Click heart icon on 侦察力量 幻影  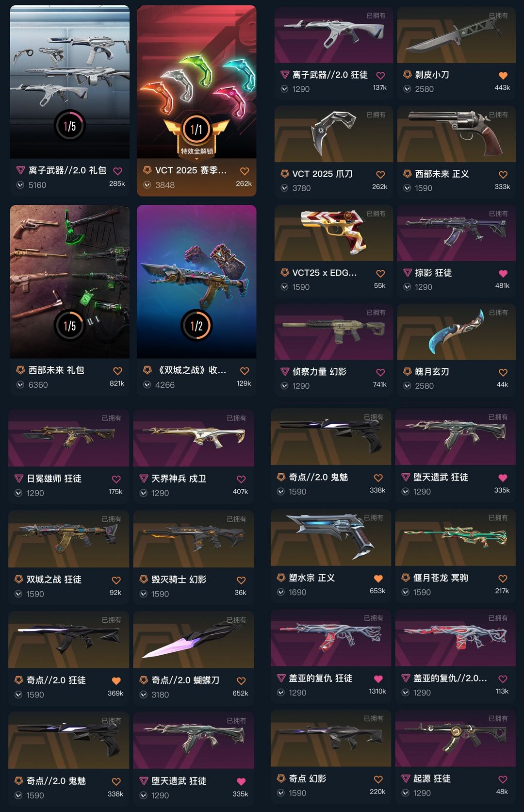pos(380,373)
